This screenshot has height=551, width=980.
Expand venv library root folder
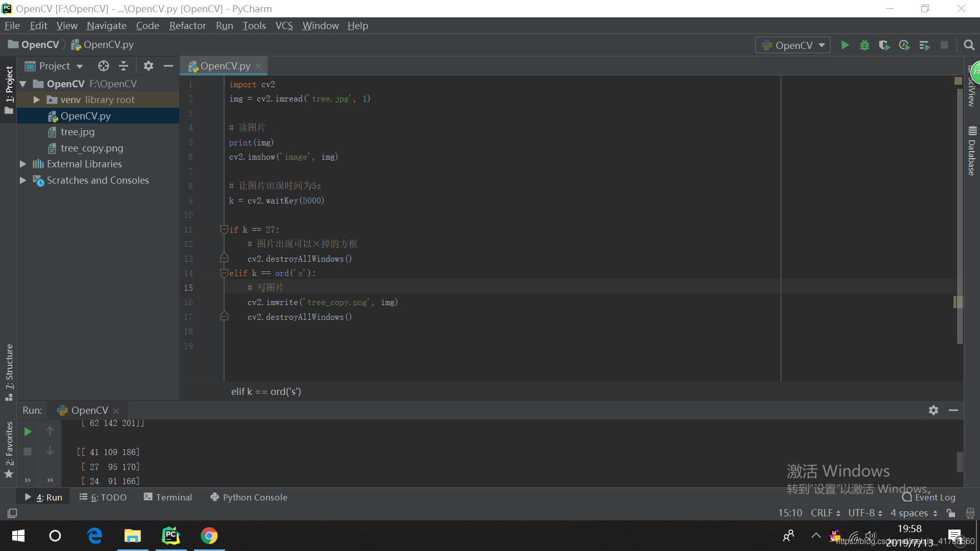(37, 99)
